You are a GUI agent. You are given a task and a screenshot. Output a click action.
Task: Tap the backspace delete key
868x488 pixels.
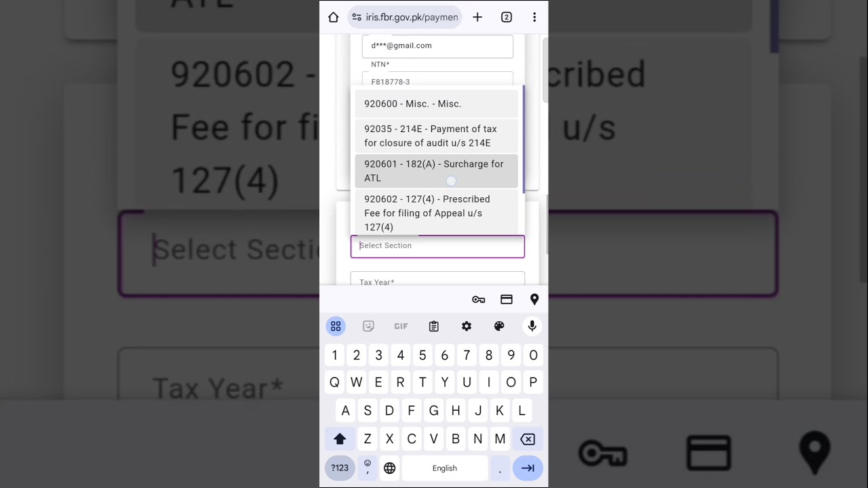click(528, 439)
